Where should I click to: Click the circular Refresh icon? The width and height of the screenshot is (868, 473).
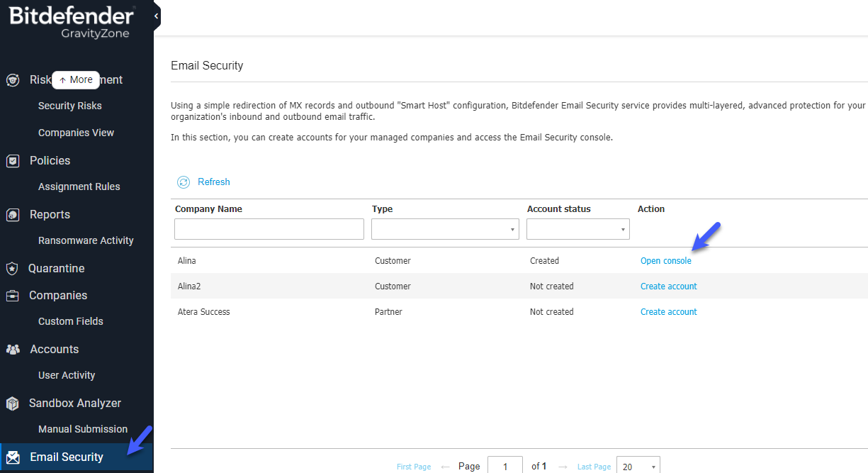click(x=184, y=182)
